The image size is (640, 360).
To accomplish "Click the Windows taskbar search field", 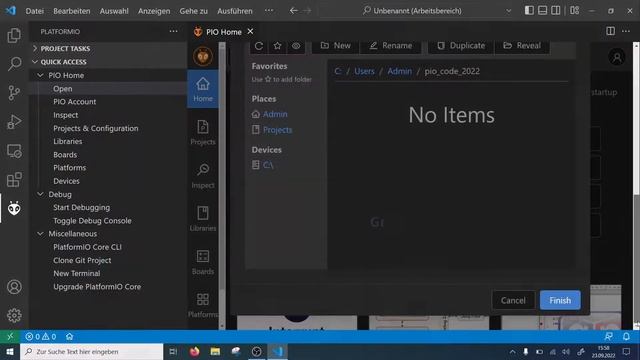I will [x=91, y=351].
